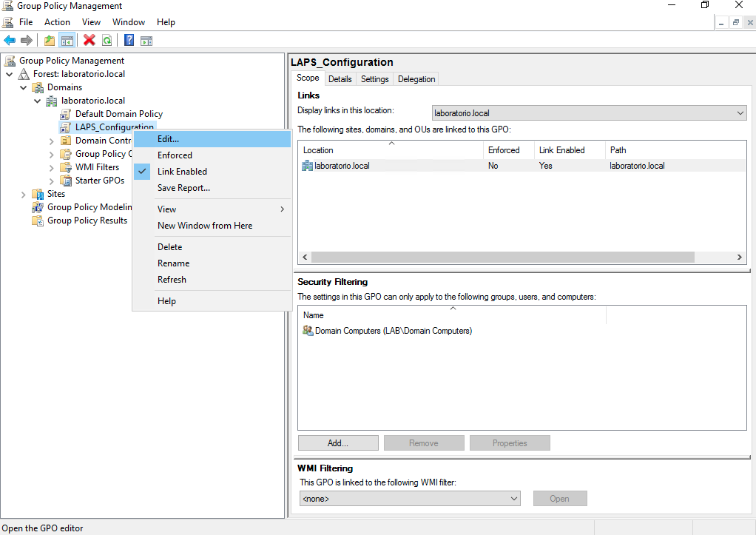Click the Up one level folder icon

[x=49, y=41]
